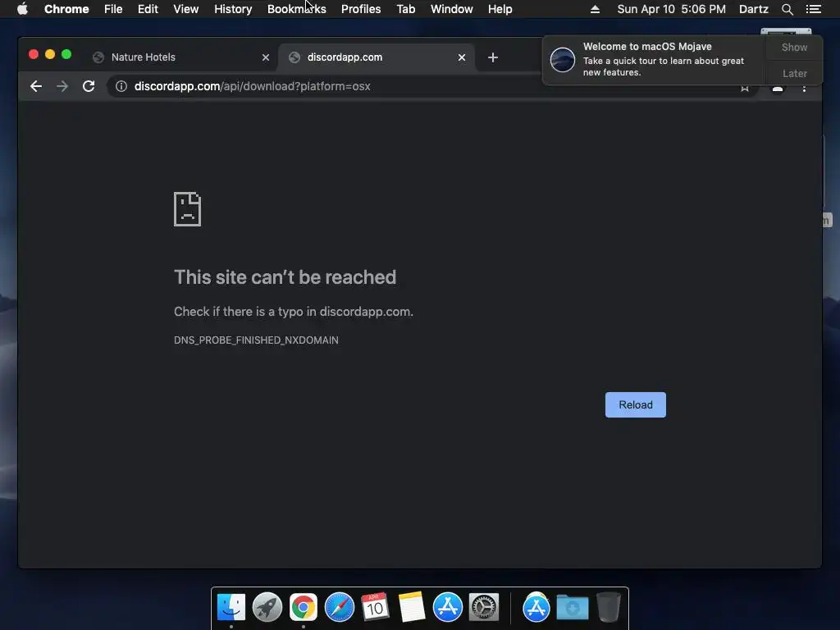840x630 pixels.
Task: Close the discordapp.com tab
Action: click(462, 57)
